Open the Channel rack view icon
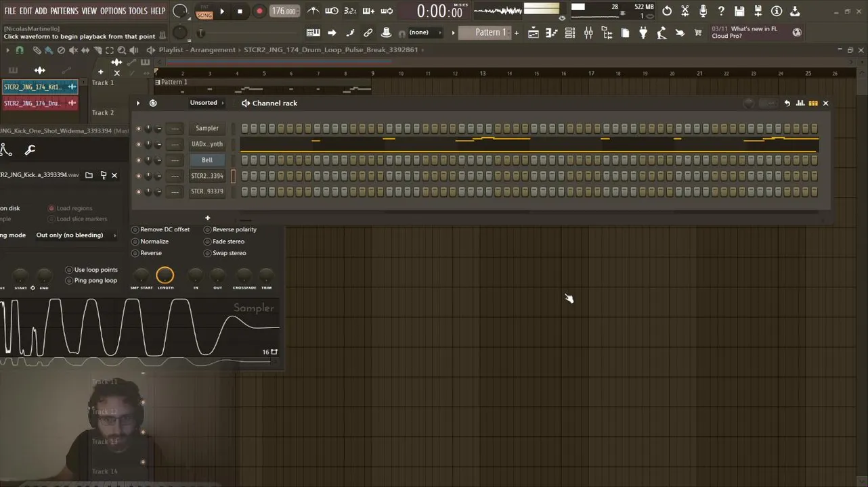The width and height of the screenshot is (868, 487). coord(570,32)
